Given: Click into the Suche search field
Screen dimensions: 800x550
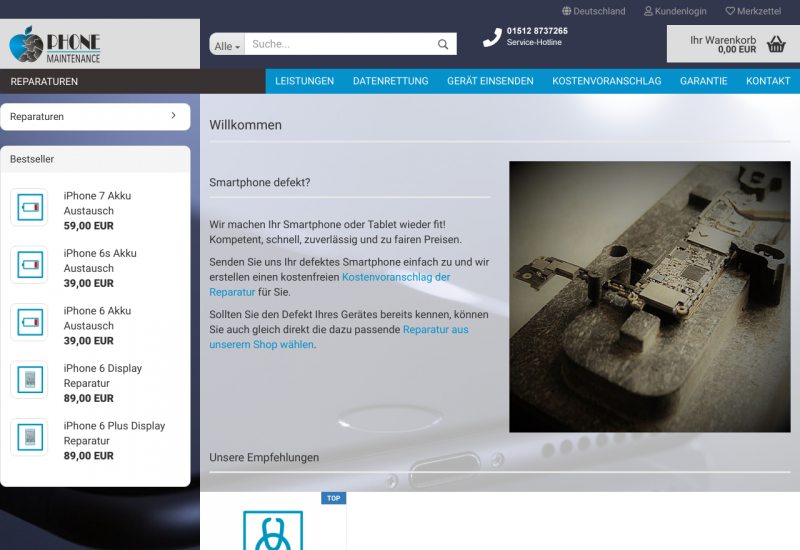Looking at the screenshot, I should coord(340,44).
